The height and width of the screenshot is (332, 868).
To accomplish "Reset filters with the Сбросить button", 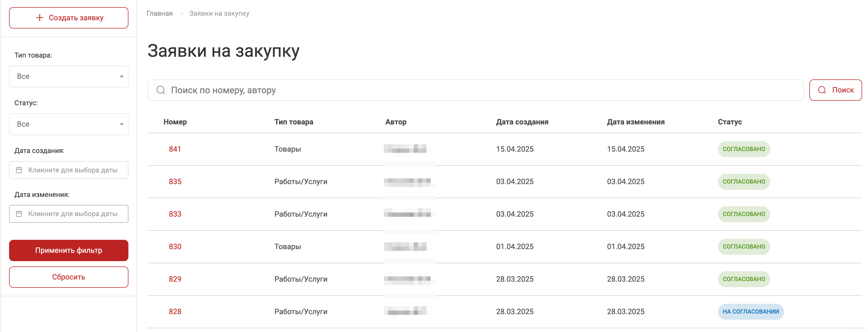I will 69,277.
